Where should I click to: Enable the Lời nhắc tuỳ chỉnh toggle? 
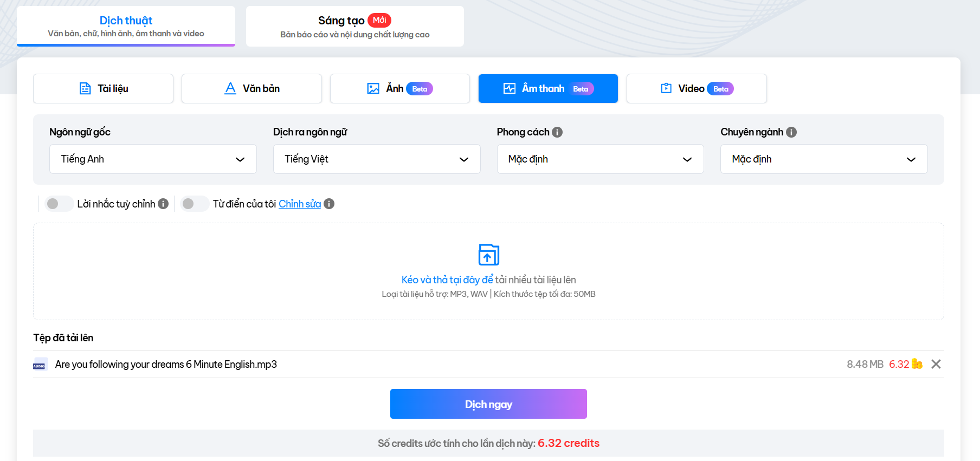(x=59, y=204)
